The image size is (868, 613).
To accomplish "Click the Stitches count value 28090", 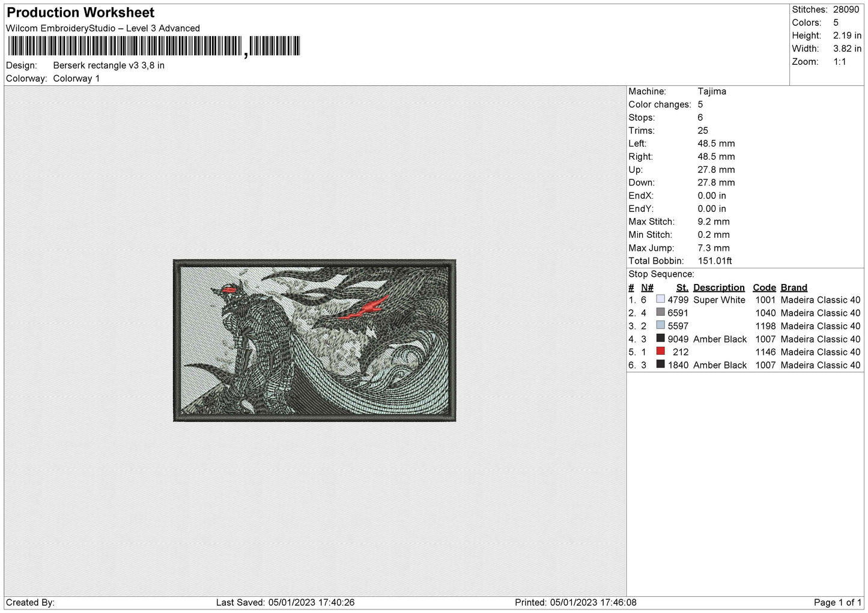I will tap(846, 10).
